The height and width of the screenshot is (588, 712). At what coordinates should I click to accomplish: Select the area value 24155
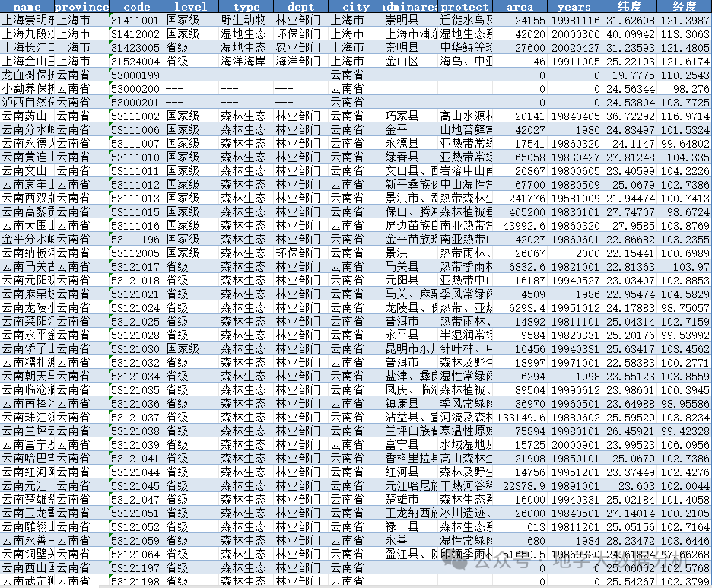(520, 21)
